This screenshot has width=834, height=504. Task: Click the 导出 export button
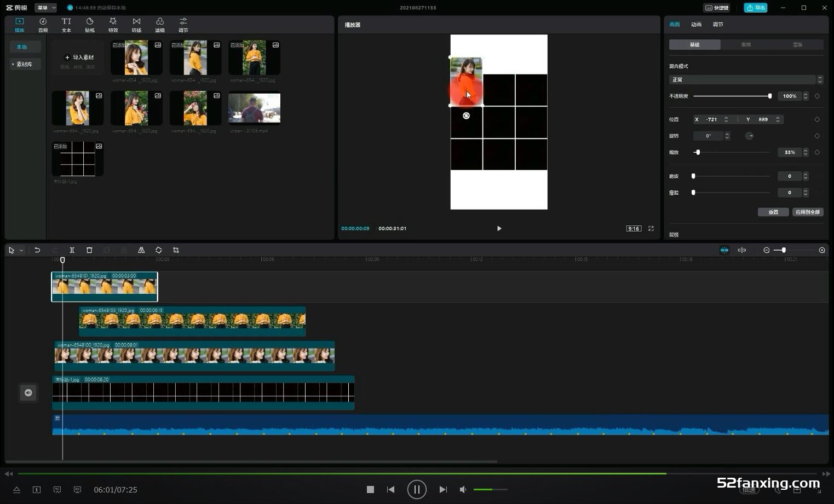click(756, 8)
